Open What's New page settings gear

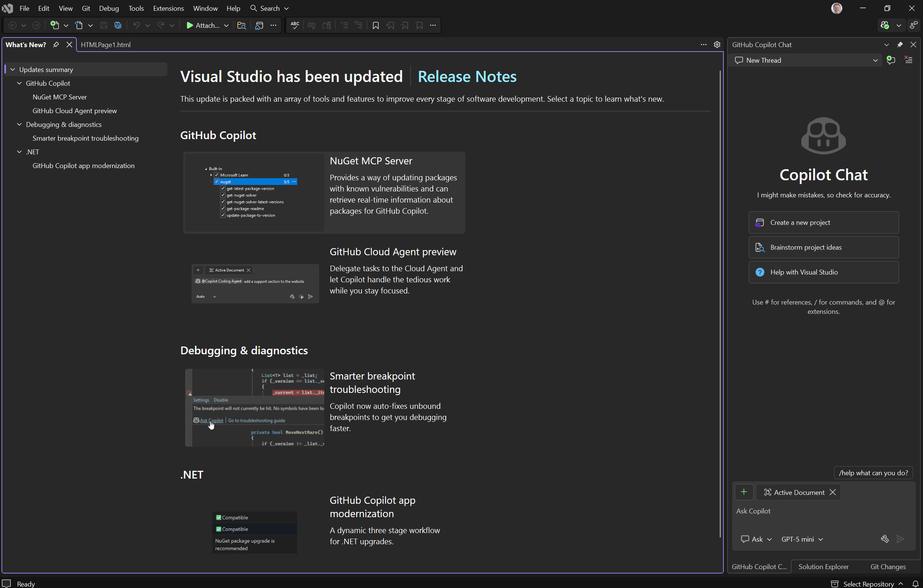[x=717, y=45]
